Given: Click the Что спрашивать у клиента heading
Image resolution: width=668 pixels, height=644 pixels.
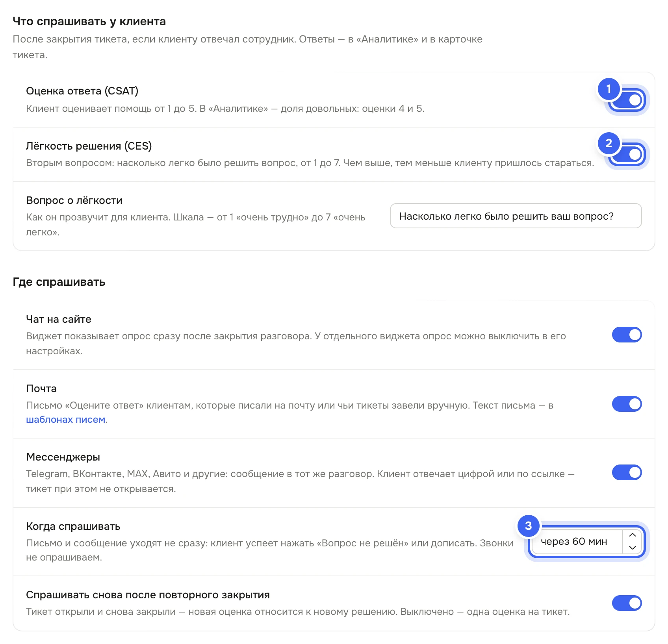Looking at the screenshot, I should [89, 21].
